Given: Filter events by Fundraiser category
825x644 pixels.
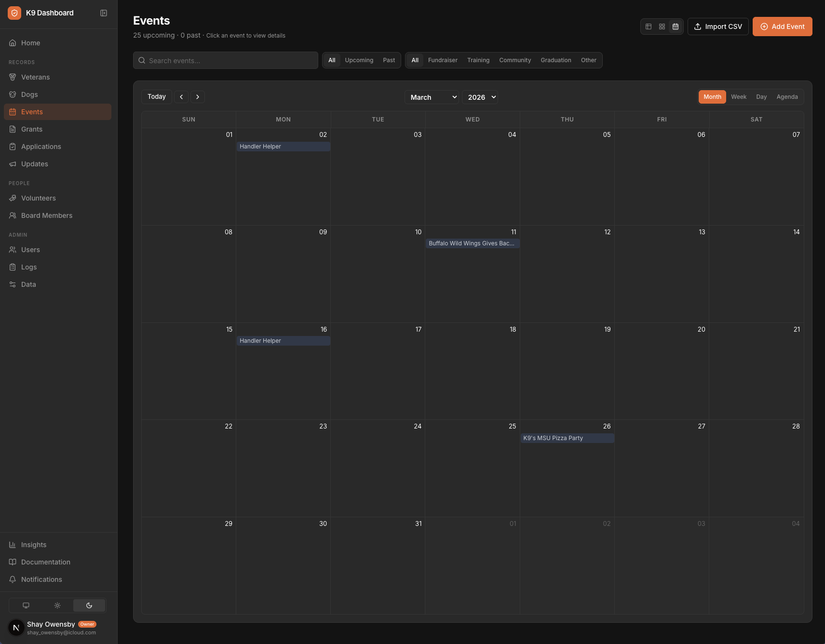Looking at the screenshot, I should click(x=442, y=60).
